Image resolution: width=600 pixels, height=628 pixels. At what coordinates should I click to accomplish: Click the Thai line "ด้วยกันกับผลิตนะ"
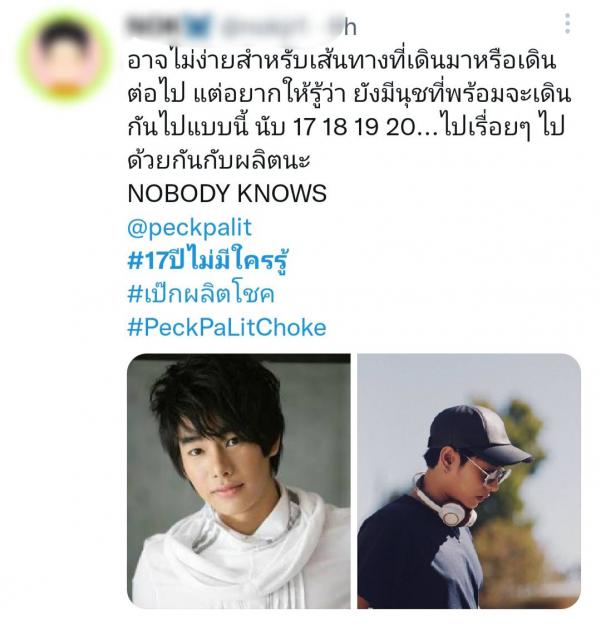pyautogui.click(x=219, y=160)
